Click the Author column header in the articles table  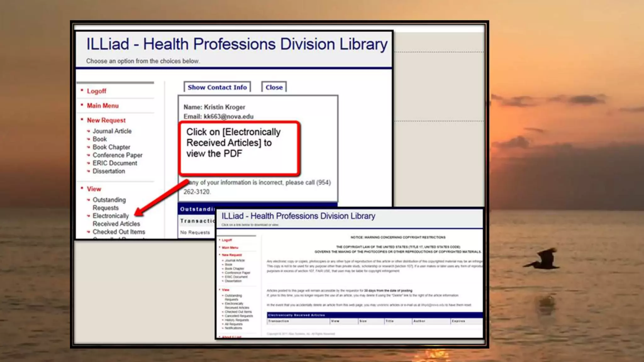coord(419,321)
